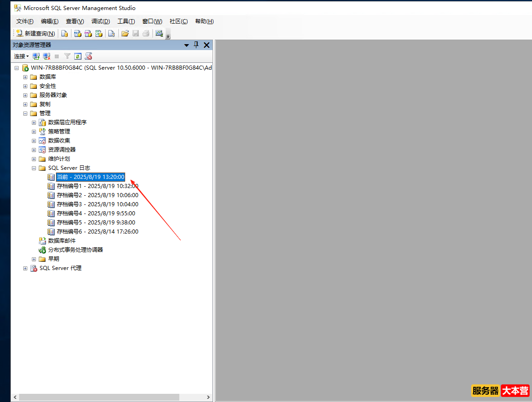Open a file using the toolbar folder icon

(125, 33)
